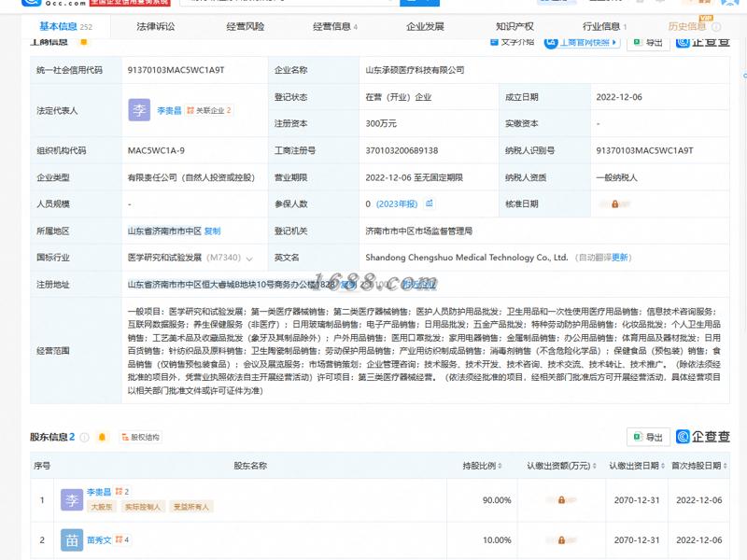Click the page icon on 文字介绍 button
Viewport: 747px width, 560px height.
[x=494, y=42]
